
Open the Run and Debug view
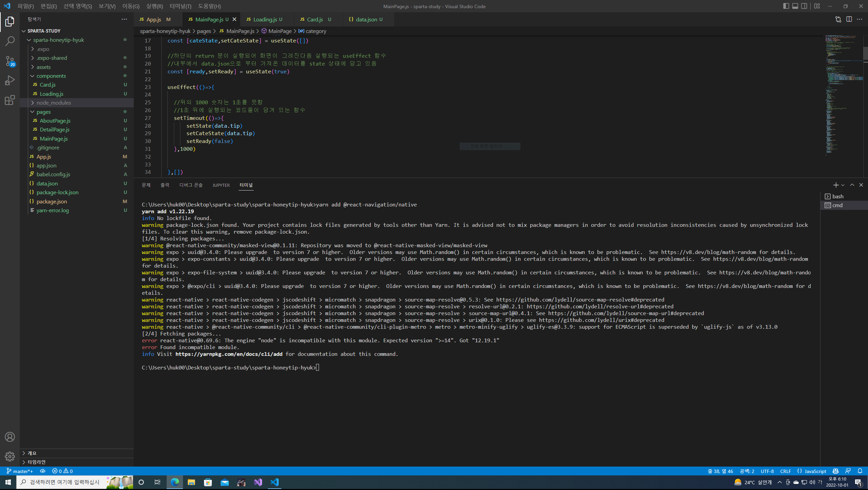(10, 80)
